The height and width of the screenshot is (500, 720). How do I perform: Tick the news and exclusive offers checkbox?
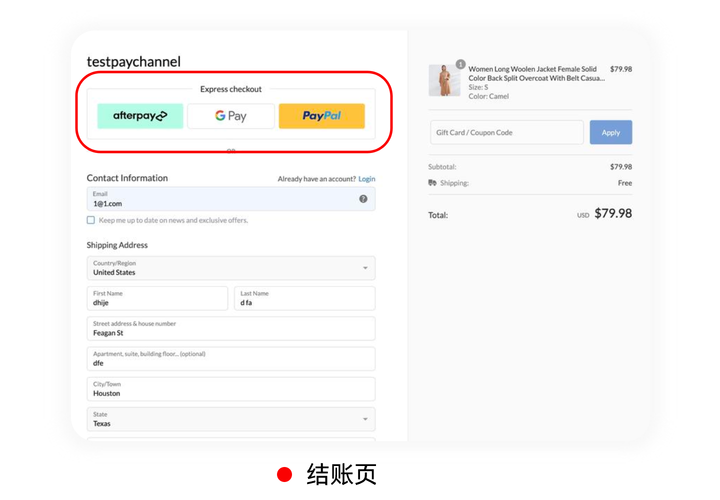91,220
